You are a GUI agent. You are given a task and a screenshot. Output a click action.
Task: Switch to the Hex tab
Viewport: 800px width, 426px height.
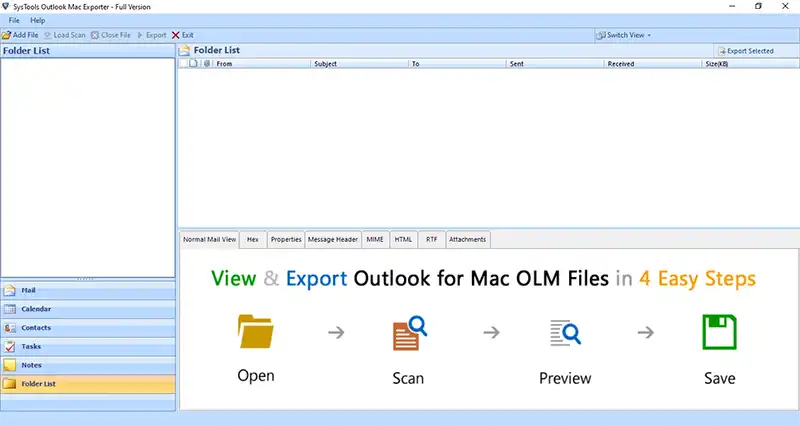tap(253, 239)
